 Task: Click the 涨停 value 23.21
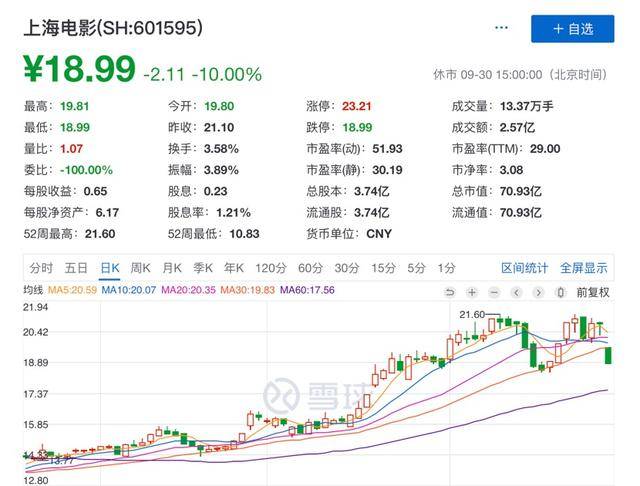[356, 106]
